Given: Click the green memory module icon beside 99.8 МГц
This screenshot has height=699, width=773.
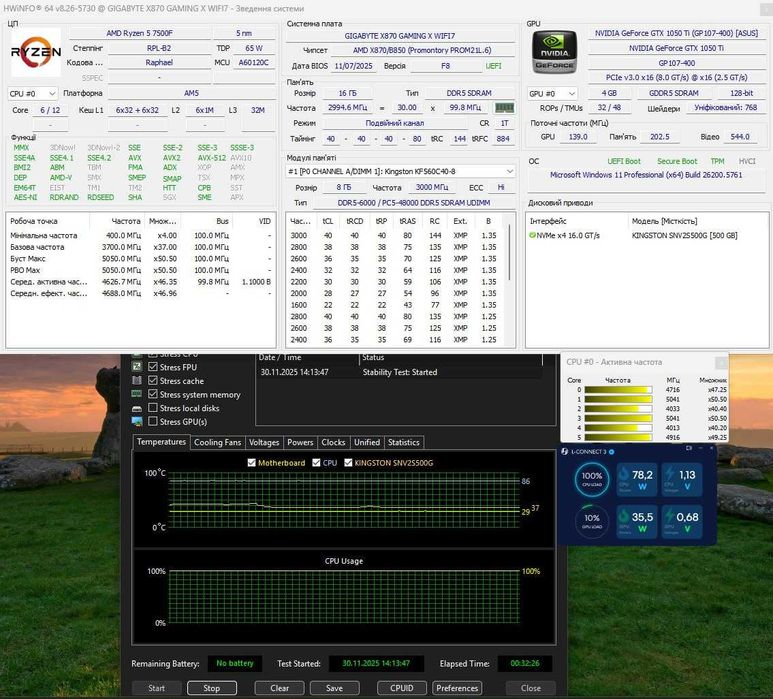Looking at the screenshot, I should point(504,107).
